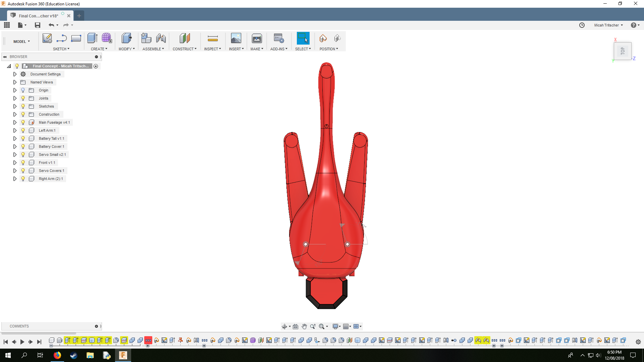Open the Scripts and Add-Ins icon

coord(278,38)
